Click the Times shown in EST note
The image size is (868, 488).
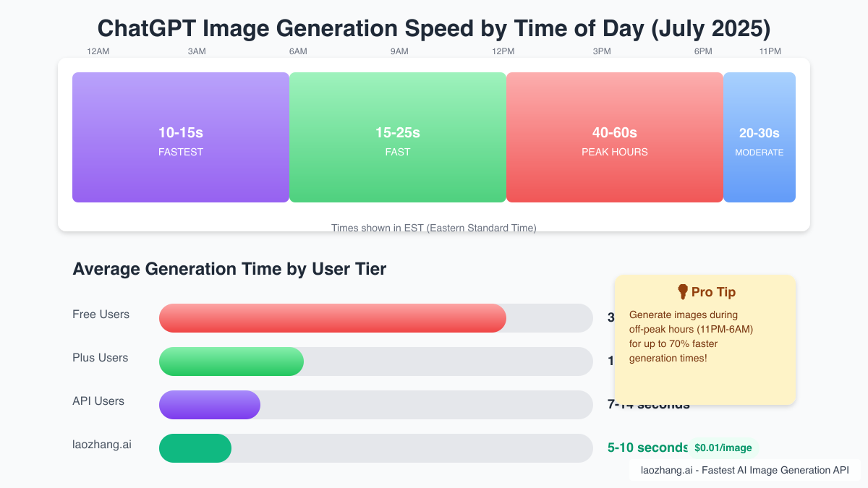(x=434, y=228)
